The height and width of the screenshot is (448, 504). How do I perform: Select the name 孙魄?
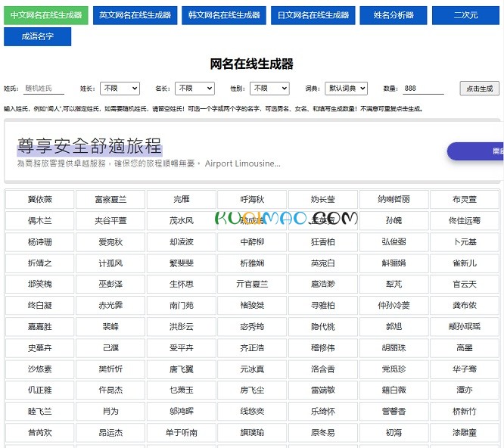tap(394, 221)
